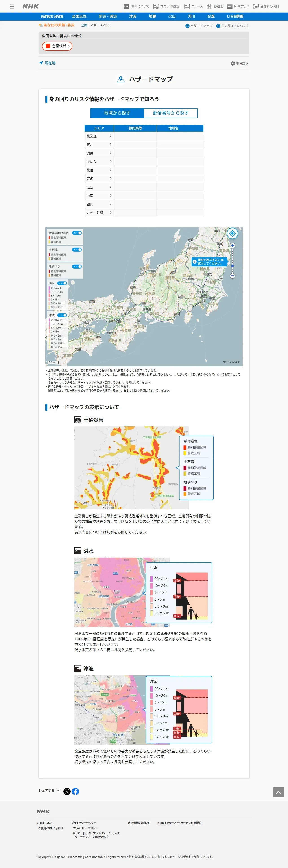Click the footer NHKについて link
The image size is (288, 868).
45,823
